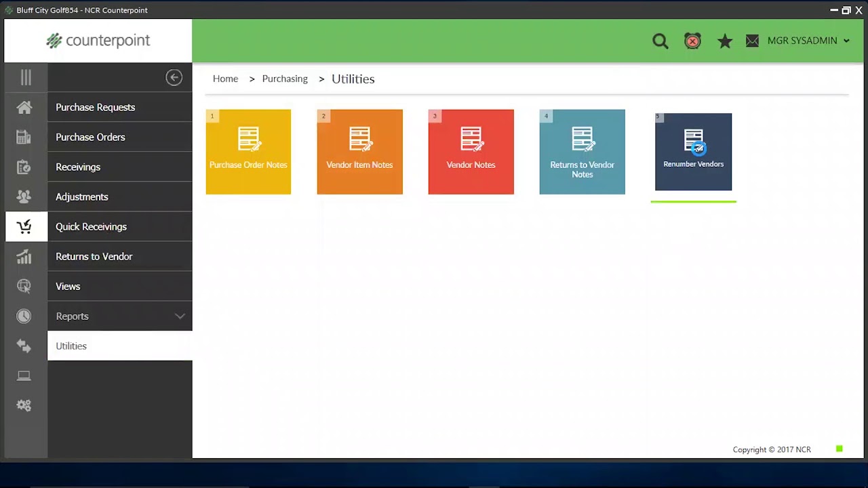Open the Renumber Vendors tile
The width and height of the screenshot is (868, 488).
[693, 152]
